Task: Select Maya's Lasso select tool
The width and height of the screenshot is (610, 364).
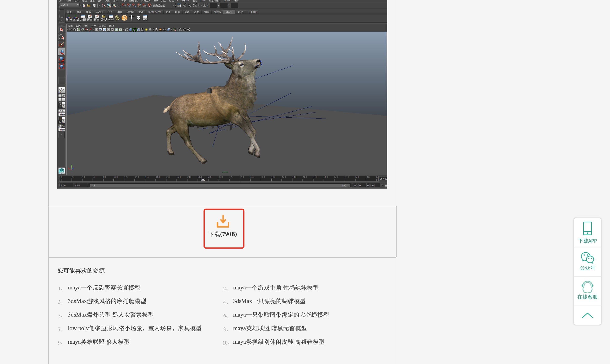Action: point(62,37)
